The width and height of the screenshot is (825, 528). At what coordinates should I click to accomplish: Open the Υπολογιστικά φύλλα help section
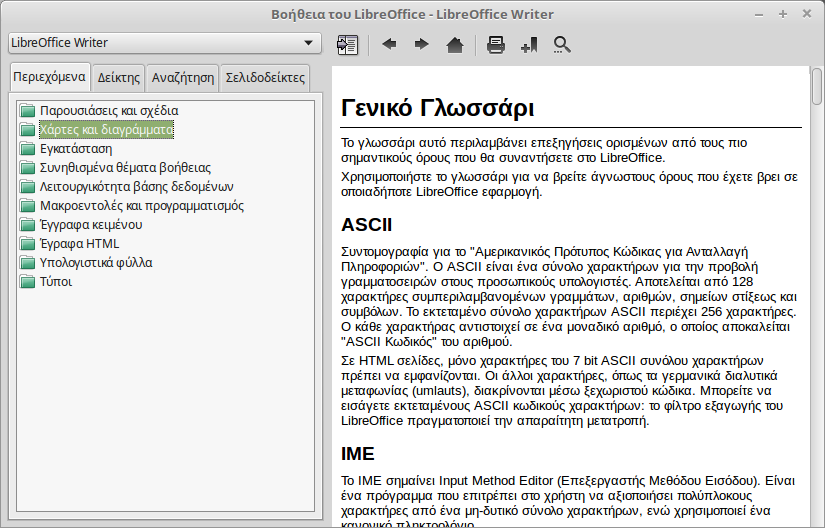pos(96,262)
